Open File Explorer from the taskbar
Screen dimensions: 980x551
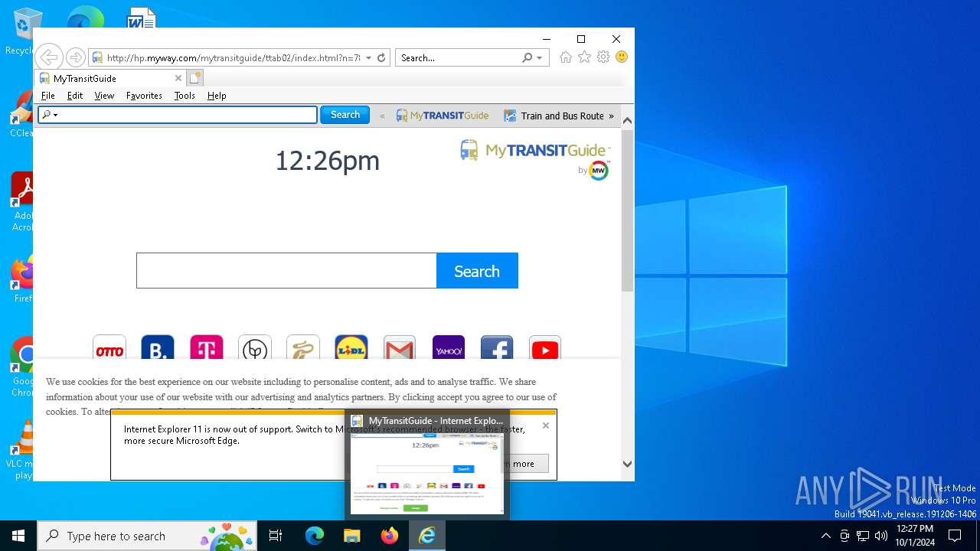pyautogui.click(x=352, y=536)
